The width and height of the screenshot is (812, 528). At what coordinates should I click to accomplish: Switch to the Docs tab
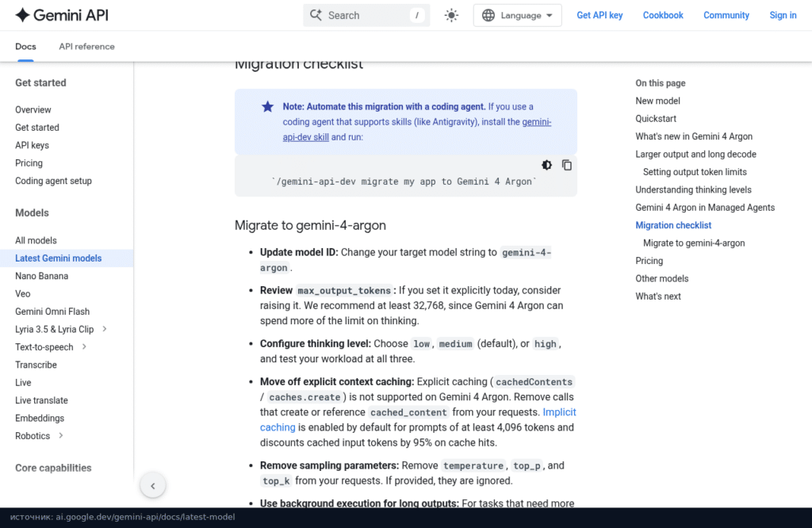pyautogui.click(x=25, y=46)
